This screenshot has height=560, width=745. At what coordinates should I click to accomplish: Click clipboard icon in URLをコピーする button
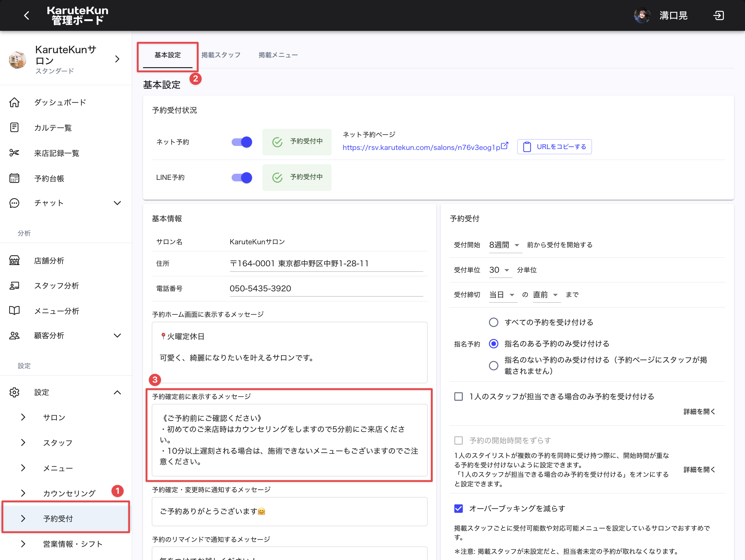[527, 147]
